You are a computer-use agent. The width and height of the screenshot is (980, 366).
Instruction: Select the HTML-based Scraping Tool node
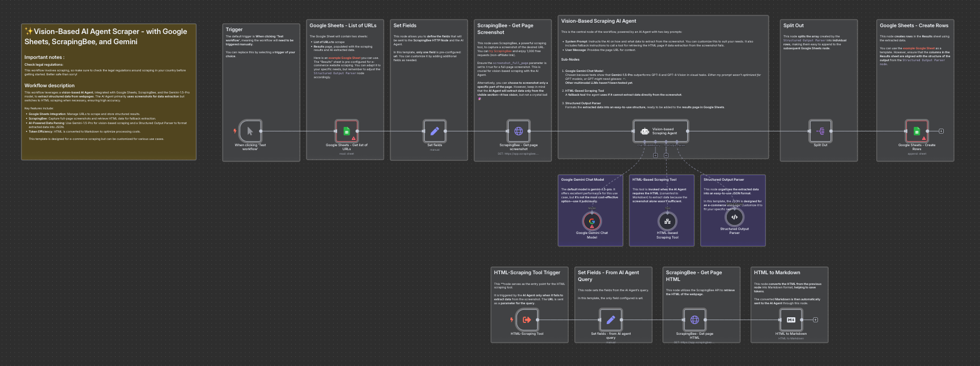667,221
